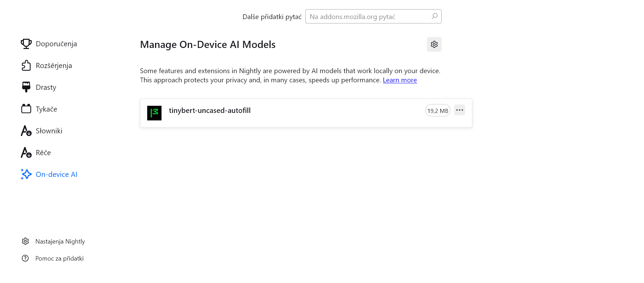Image resolution: width=644 pixels, height=283 pixels.
Task: Click the magnifier icon in search box
Action: (434, 16)
